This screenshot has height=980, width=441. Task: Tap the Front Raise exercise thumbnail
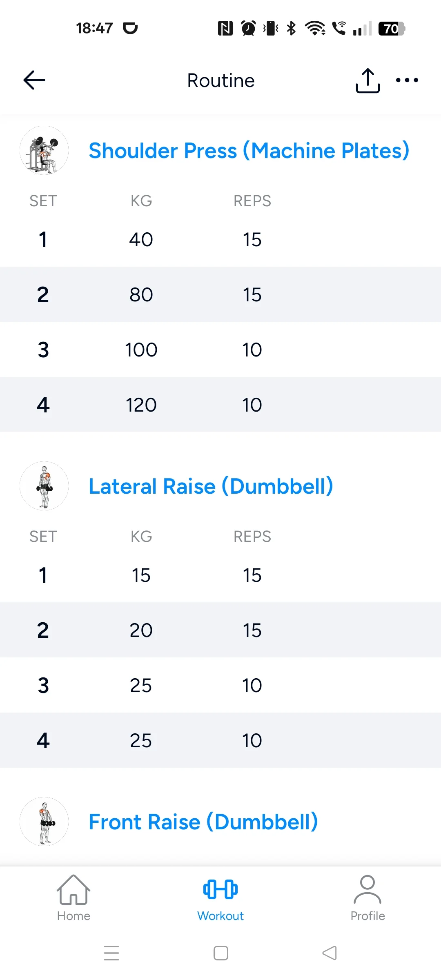pyautogui.click(x=44, y=822)
